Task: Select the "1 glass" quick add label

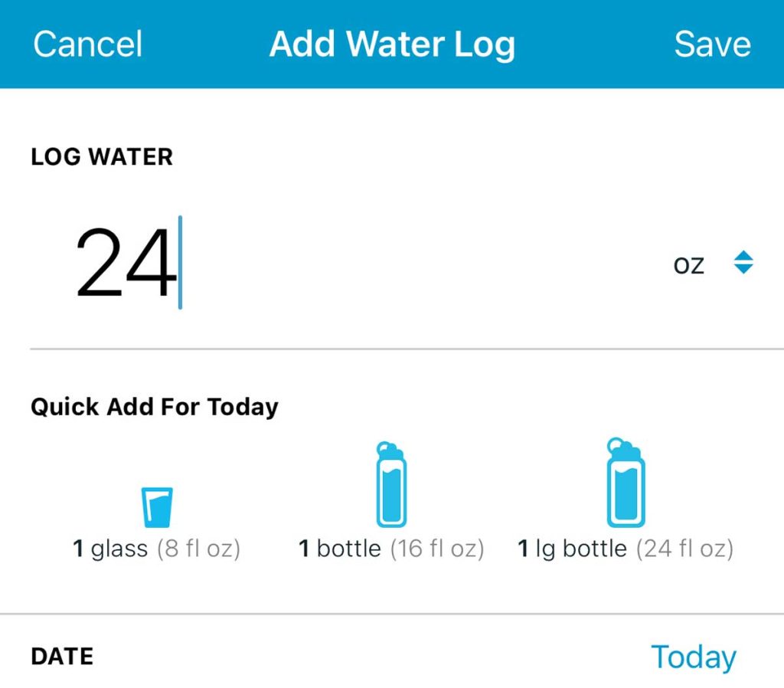Action: click(x=110, y=549)
